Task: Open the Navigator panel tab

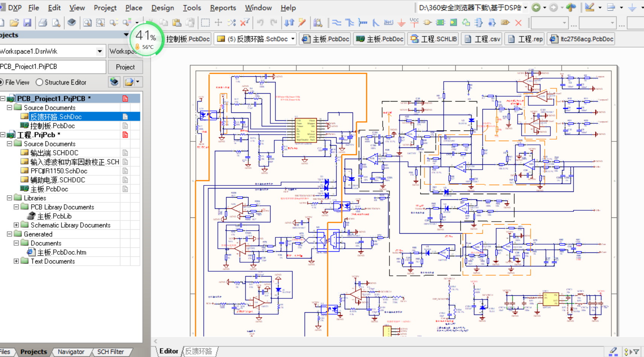Action: click(71, 352)
